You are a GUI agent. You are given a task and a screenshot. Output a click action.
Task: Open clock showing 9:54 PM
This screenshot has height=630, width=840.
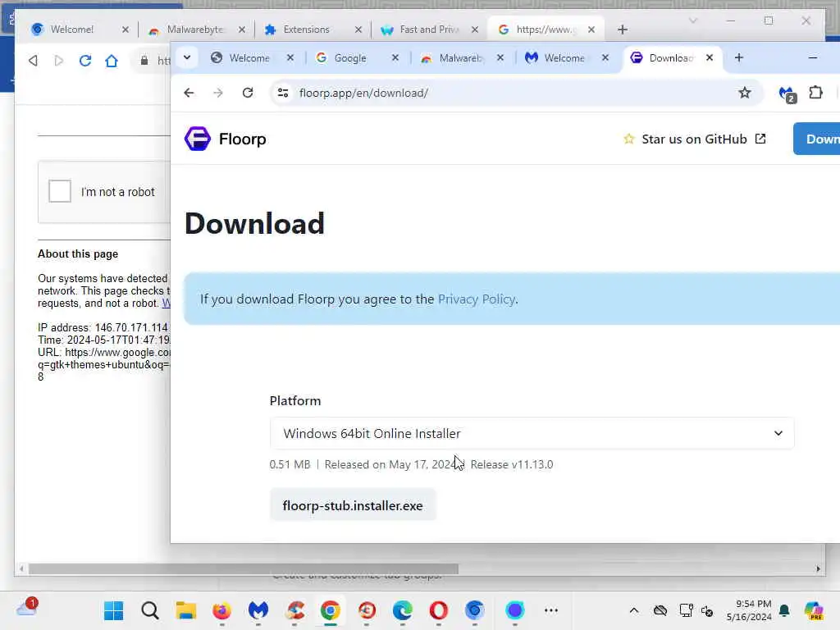(x=749, y=610)
